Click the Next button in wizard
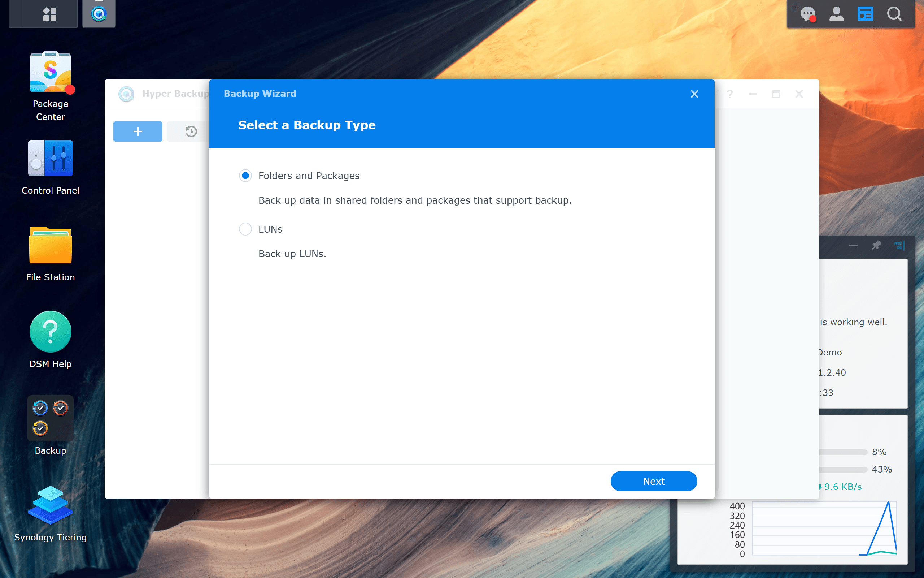This screenshot has width=924, height=578. tap(654, 481)
